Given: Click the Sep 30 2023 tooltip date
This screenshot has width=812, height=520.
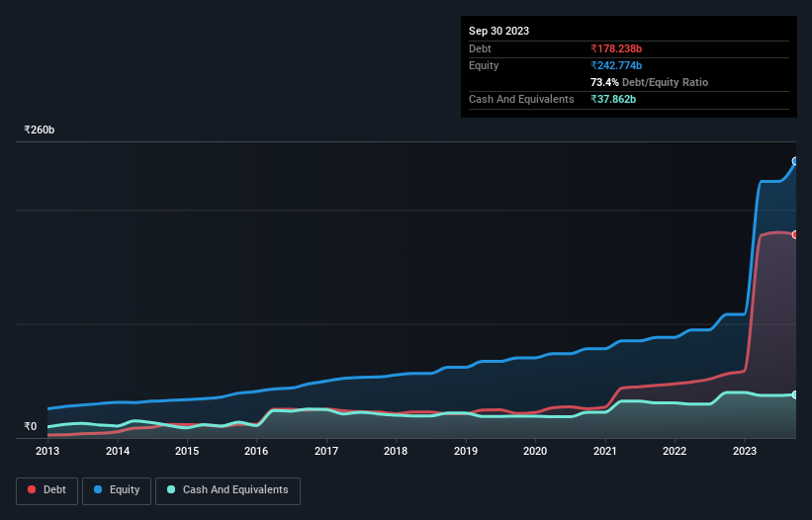Looking at the screenshot, I should click(498, 31).
